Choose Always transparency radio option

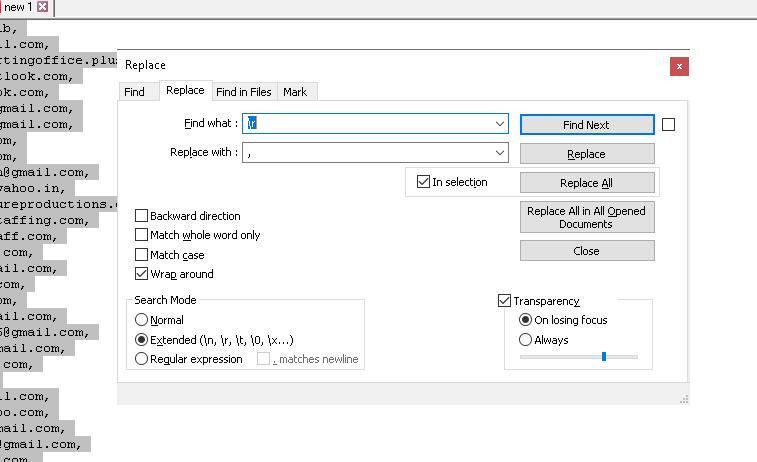click(525, 339)
